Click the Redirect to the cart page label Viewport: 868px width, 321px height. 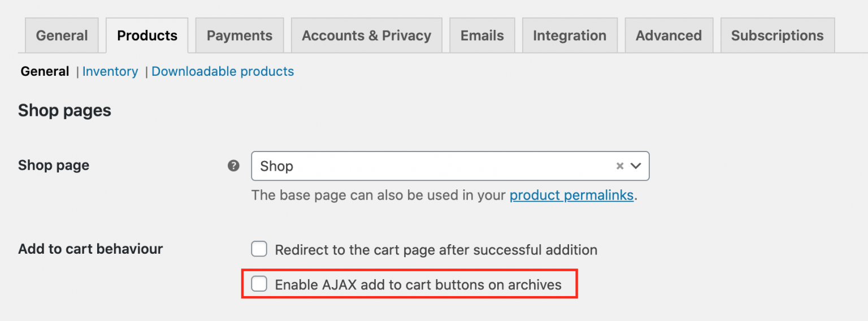436,249
